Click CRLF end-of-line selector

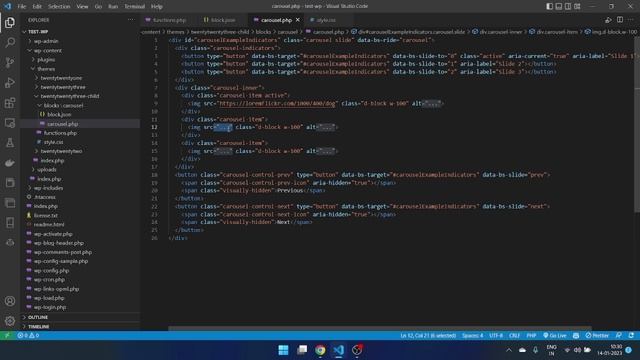pyautogui.click(x=514, y=336)
